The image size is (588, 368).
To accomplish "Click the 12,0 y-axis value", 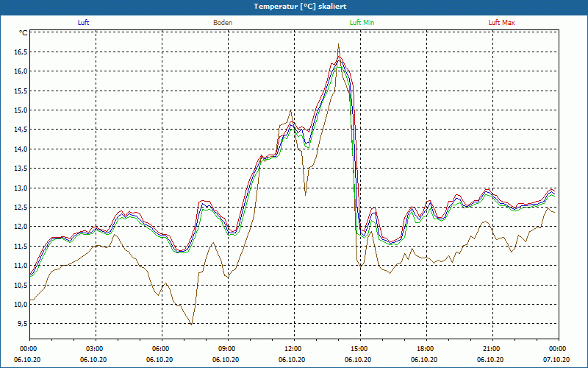I will (21, 227).
